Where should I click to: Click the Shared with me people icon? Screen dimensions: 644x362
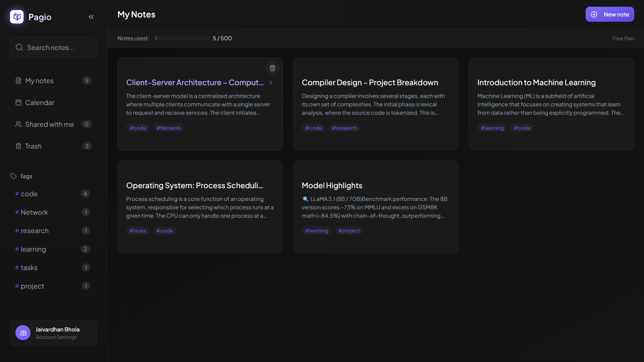pyautogui.click(x=18, y=124)
